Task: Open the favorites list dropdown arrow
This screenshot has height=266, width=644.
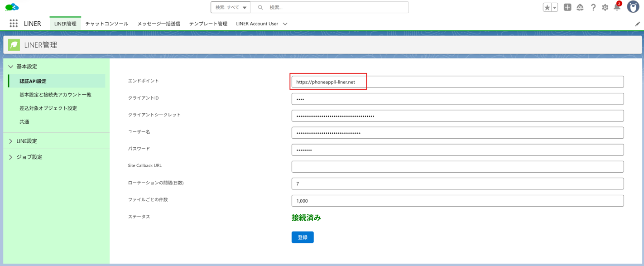Action: (555, 7)
